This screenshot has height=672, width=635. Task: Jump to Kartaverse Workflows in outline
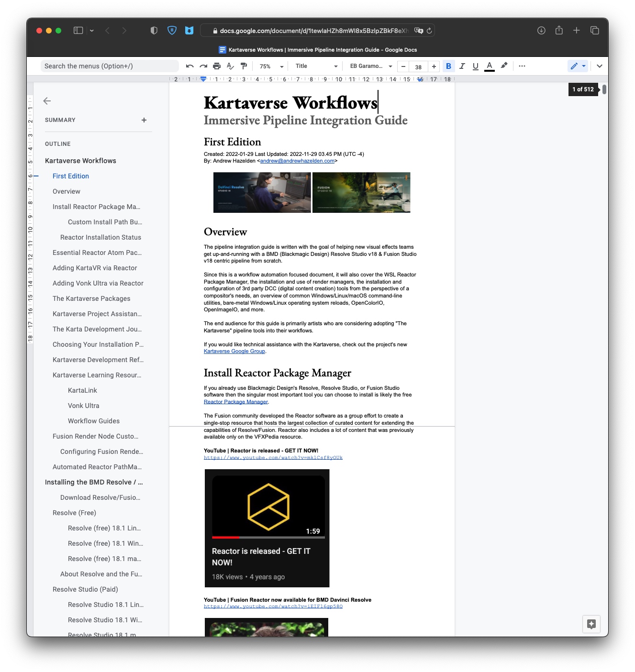80,161
